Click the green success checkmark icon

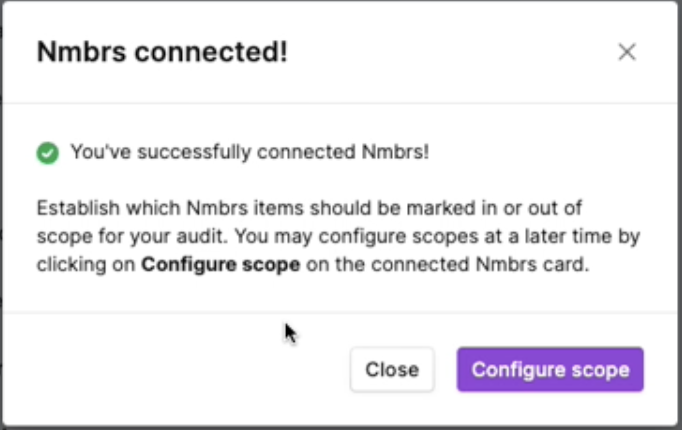[x=47, y=153]
